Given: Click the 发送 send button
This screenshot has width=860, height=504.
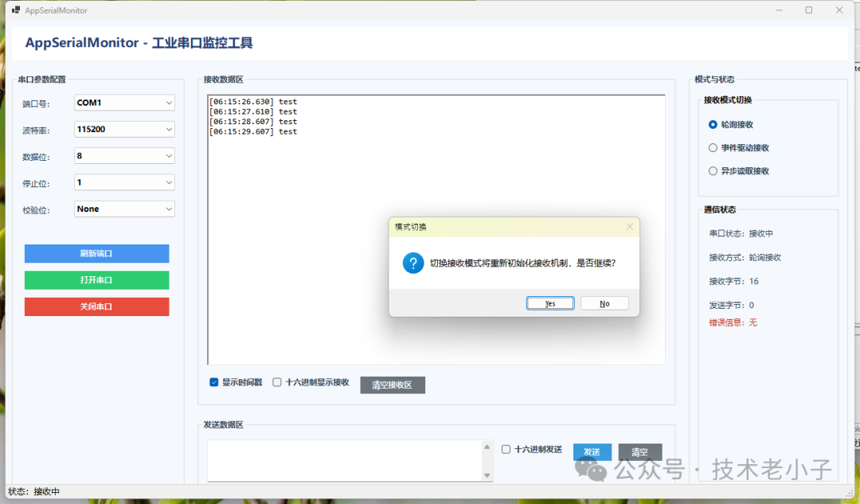Looking at the screenshot, I should [x=592, y=451].
